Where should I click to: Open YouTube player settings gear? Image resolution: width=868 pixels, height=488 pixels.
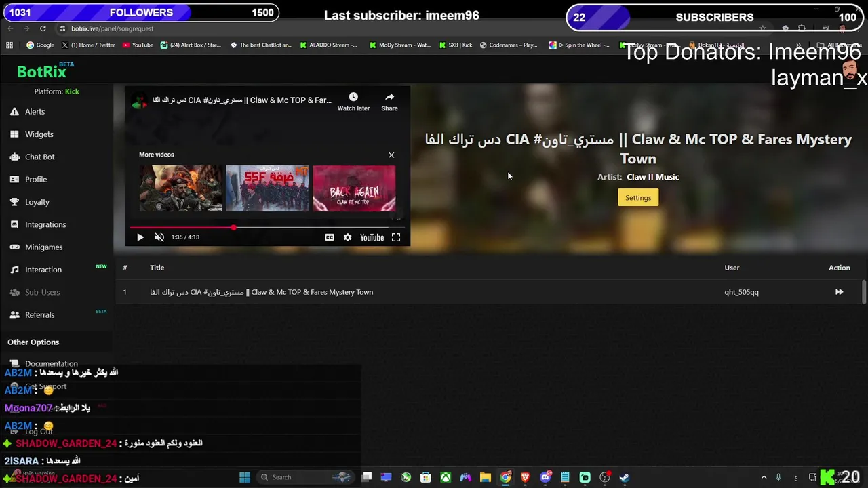point(348,237)
